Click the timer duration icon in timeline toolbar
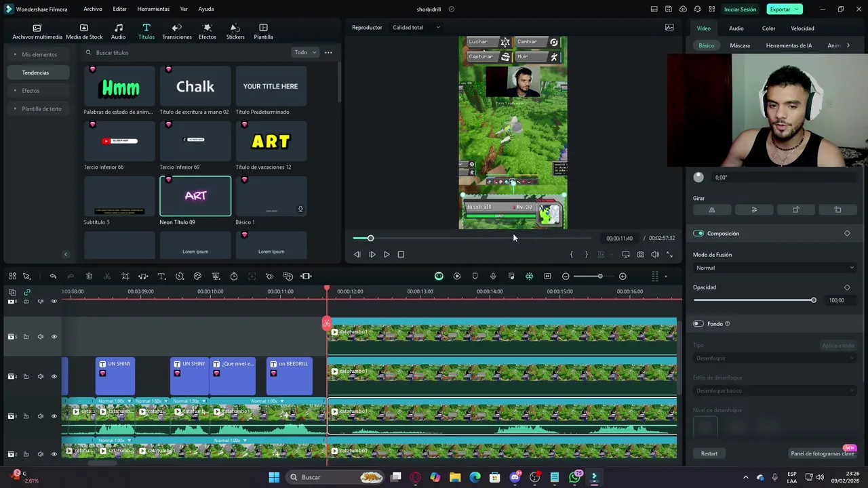 (x=234, y=277)
